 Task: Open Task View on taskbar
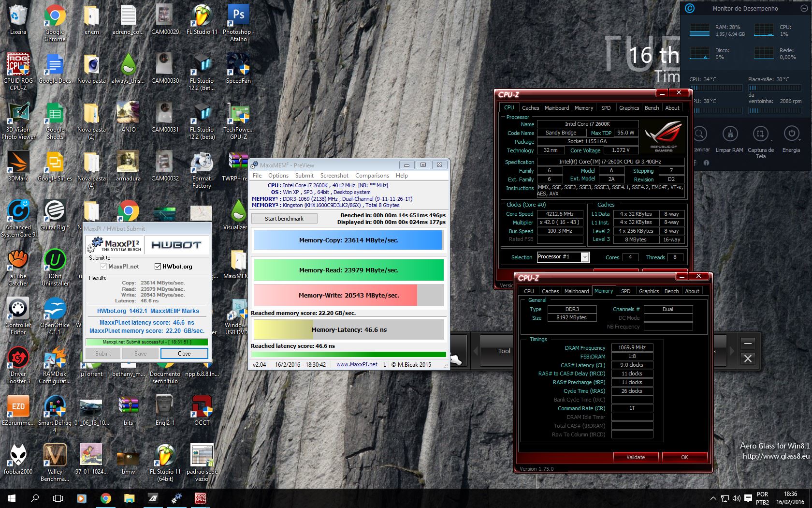tap(58, 498)
